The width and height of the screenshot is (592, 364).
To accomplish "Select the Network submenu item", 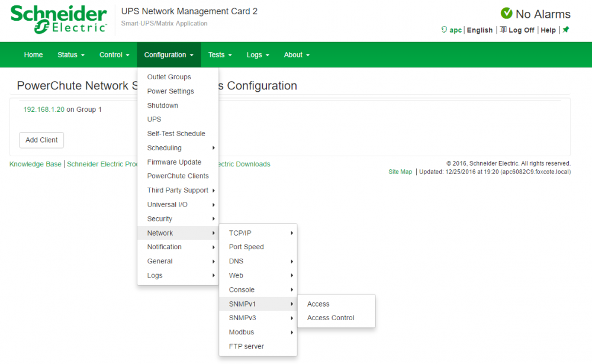I will pyautogui.click(x=178, y=233).
